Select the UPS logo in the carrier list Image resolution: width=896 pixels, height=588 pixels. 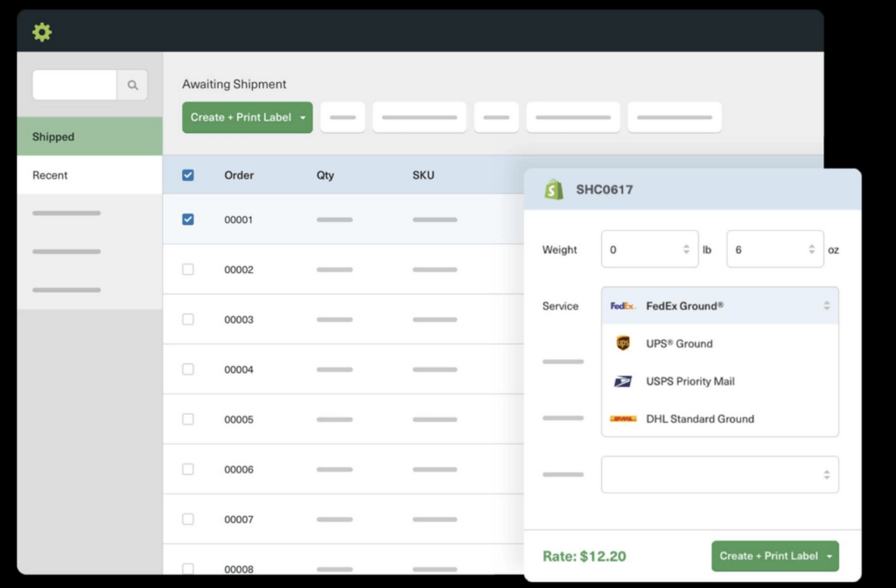pyautogui.click(x=623, y=343)
